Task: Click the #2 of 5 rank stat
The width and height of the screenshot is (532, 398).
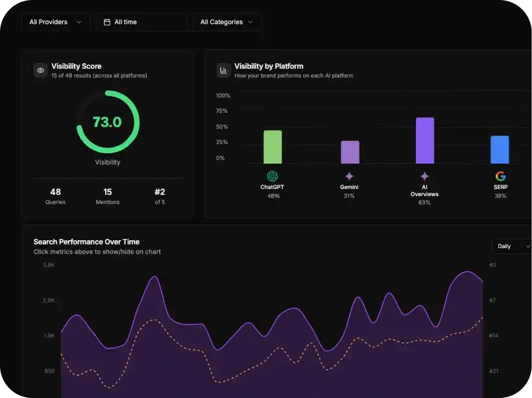Action: pos(160,196)
